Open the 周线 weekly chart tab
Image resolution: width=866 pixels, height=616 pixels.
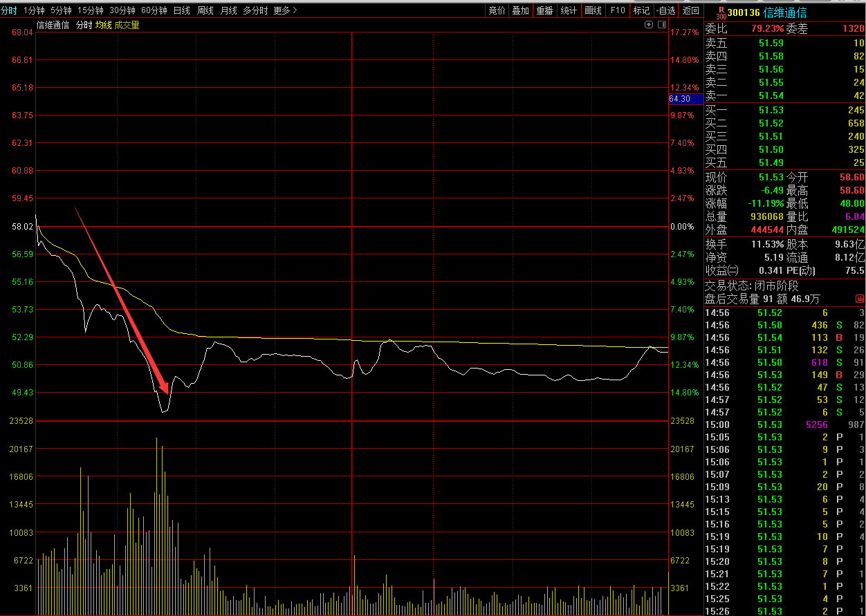[x=205, y=10]
